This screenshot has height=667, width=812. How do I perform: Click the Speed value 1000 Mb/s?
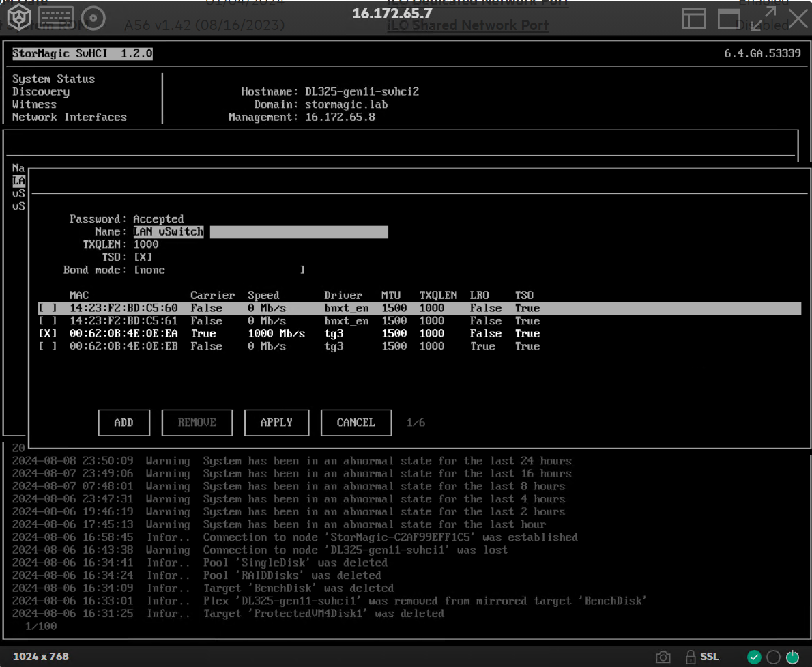(276, 334)
